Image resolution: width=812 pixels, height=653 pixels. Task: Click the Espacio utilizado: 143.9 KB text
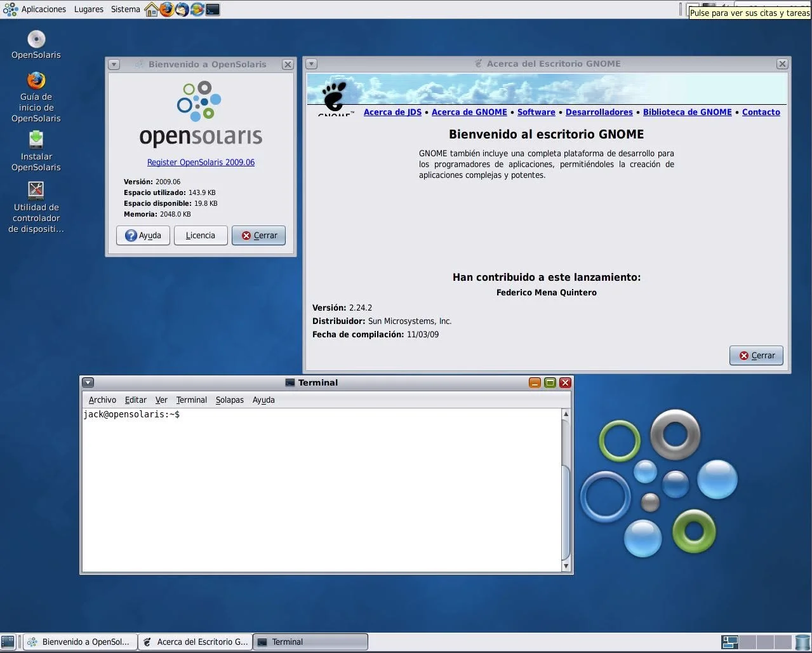pos(170,192)
